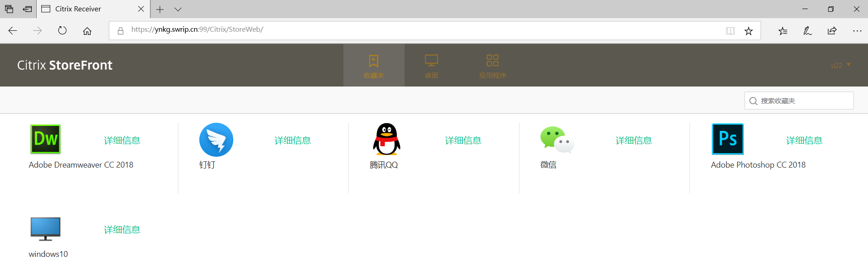Click the Adobe Photoshop CC 2018 label
This screenshot has height=270, width=868.
pyautogui.click(x=758, y=165)
